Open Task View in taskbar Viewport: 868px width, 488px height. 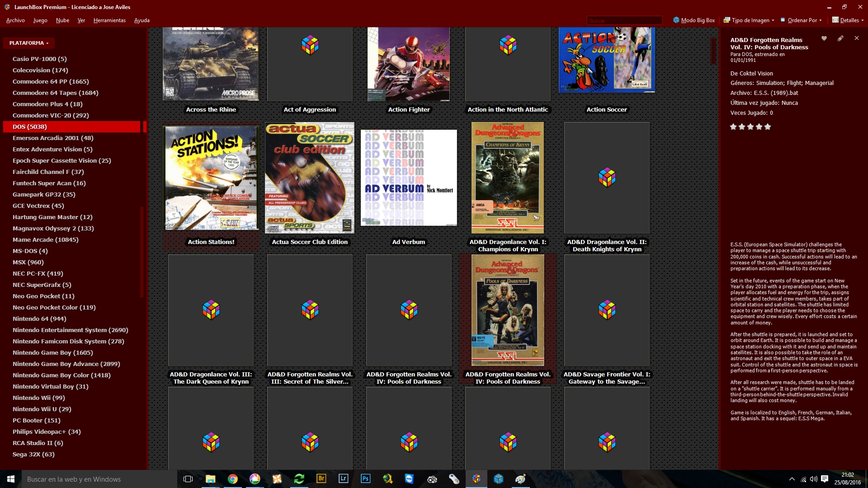(188, 479)
